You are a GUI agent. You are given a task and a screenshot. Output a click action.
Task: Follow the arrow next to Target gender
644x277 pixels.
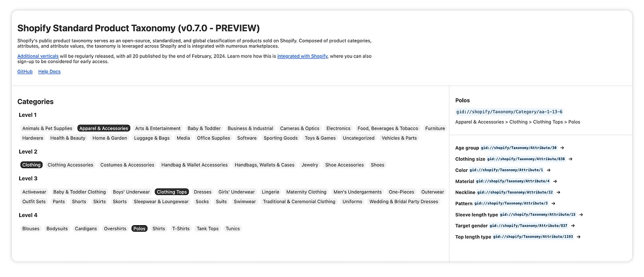(x=573, y=226)
